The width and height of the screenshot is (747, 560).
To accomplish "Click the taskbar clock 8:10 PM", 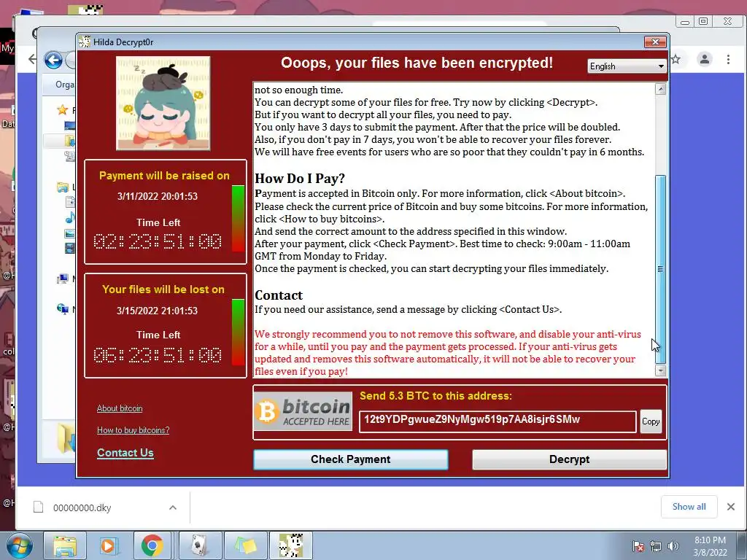I will 710,540.
